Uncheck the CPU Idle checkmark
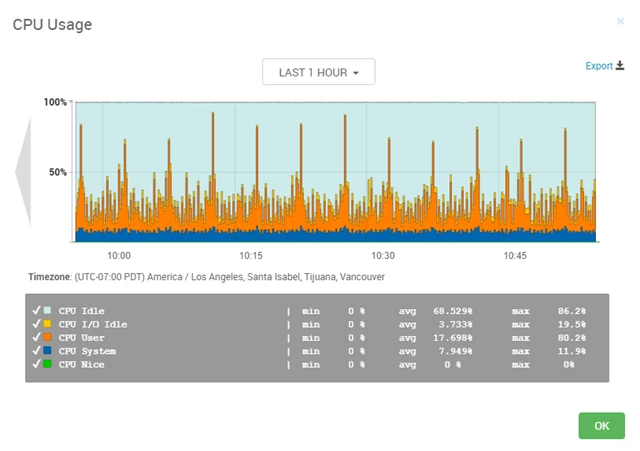 tap(36, 311)
